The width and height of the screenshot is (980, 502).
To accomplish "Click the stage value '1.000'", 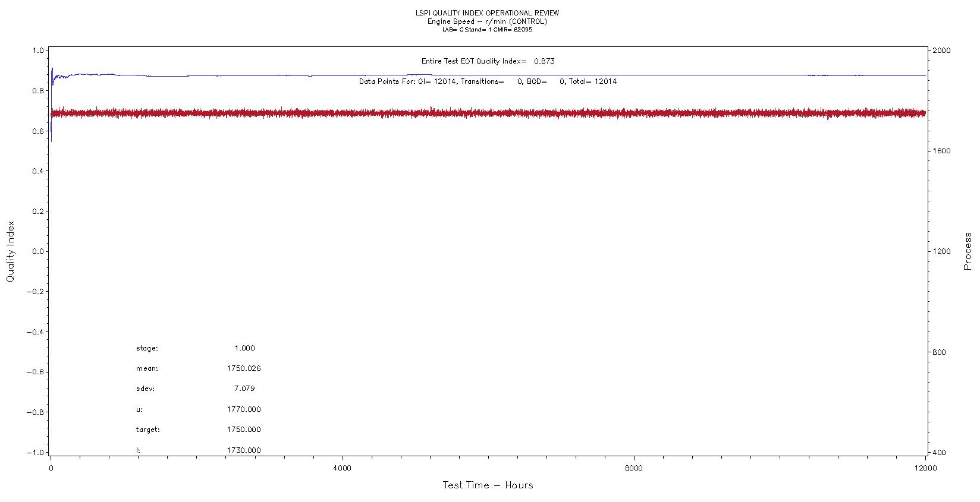I will point(244,349).
